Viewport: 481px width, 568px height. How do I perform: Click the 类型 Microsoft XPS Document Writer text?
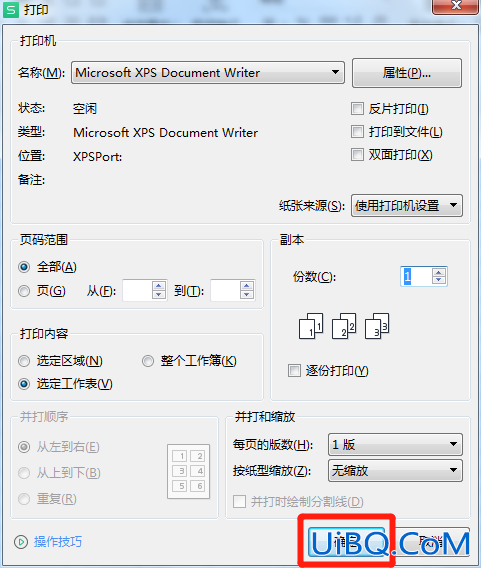(x=166, y=133)
